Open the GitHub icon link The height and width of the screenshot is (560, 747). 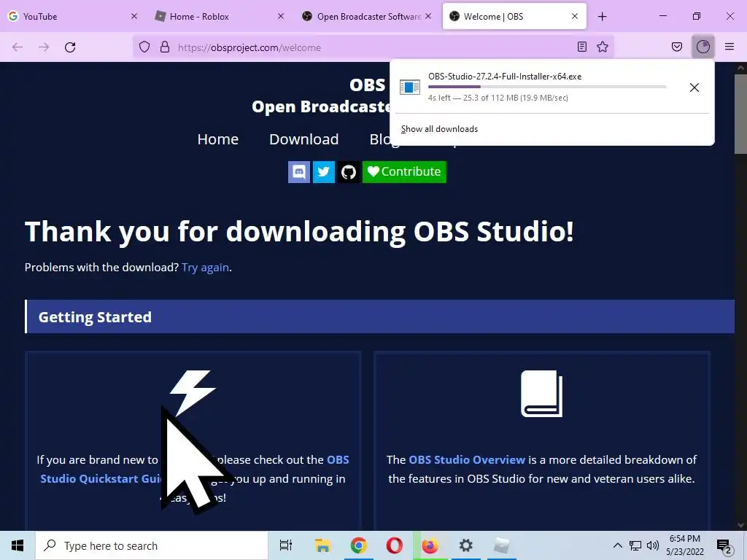[349, 172]
